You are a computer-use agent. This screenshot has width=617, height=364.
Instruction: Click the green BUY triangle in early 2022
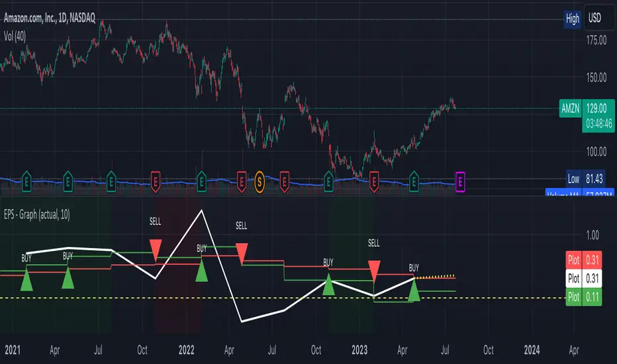[x=201, y=271]
